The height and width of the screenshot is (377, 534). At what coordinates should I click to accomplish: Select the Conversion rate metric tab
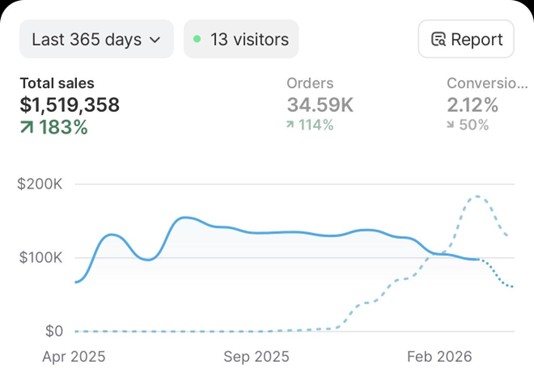pos(488,104)
